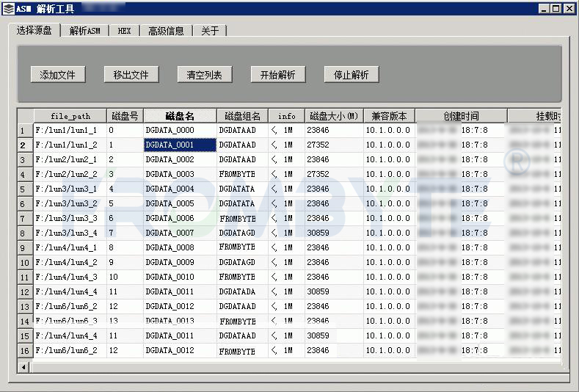The width and height of the screenshot is (579, 392).
Task: Start parsing with 开始解析 button
Action: pyautogui.click(x=277, y=75)
